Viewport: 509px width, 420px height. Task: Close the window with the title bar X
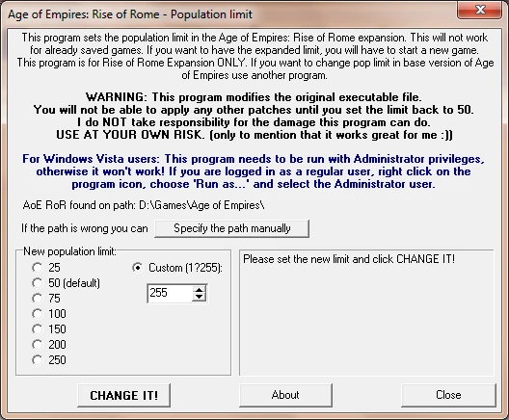pyautogui.click(x=480, y=10)
